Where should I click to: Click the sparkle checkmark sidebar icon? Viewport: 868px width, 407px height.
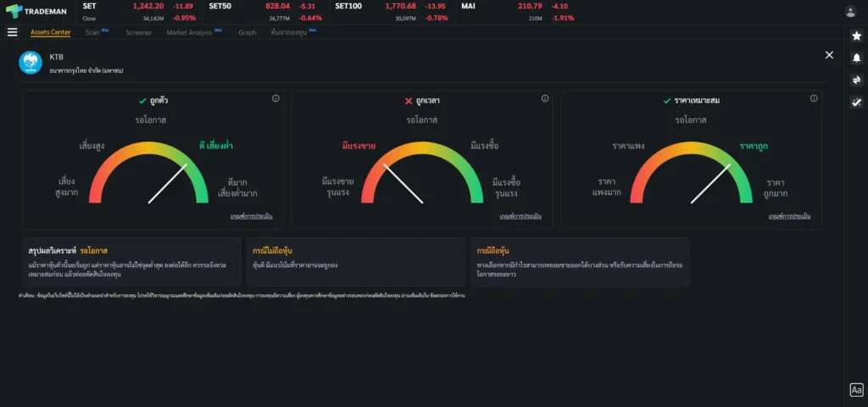[856, 102]
